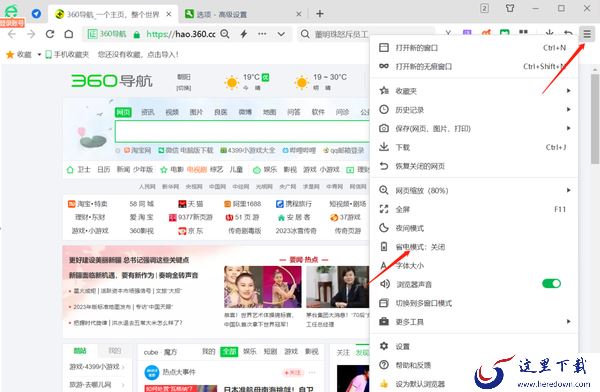Viewport: 600px width, 392px height.
Task: Choose 恢复关闭的网页 in menu
Action: click(474, 166)
